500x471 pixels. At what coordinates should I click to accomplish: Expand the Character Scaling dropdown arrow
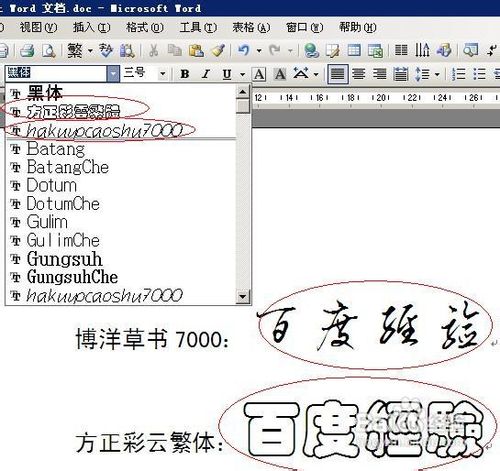[316, 74]
